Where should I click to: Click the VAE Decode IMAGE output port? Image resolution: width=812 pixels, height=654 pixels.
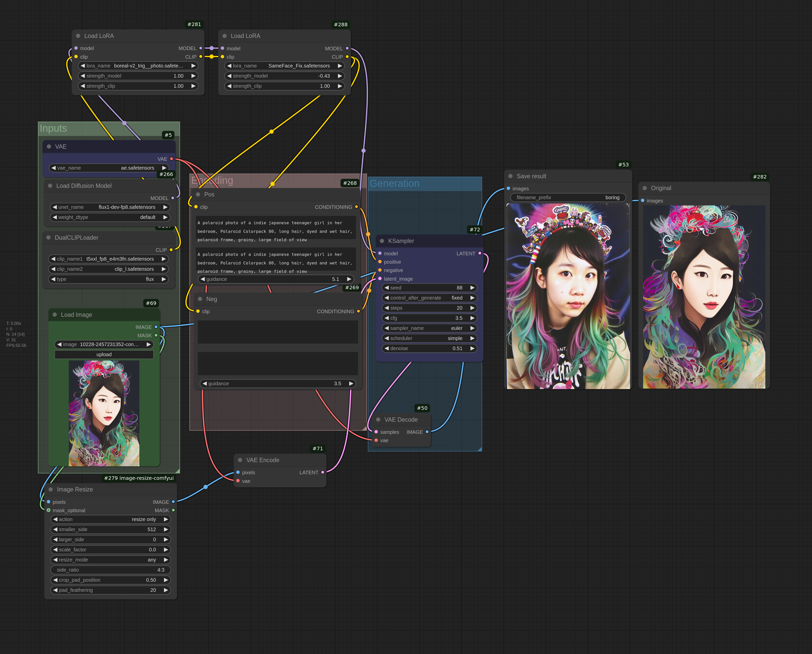click(x=427, y=432)
